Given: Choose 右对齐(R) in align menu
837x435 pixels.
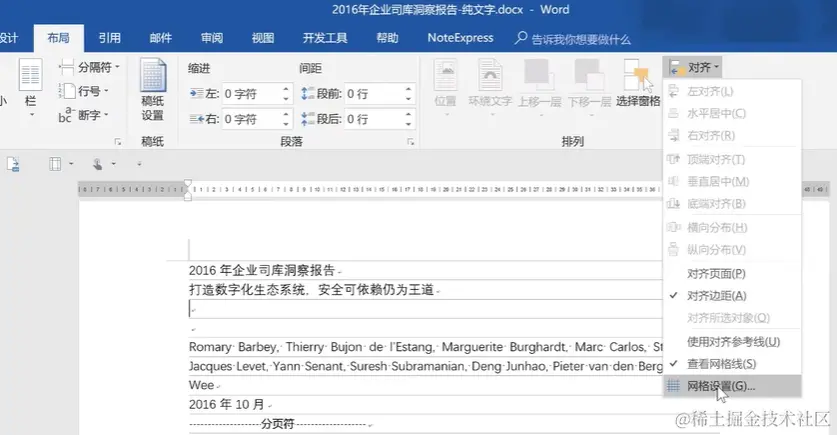Looking at the screenshot, I should click(732, 136).
